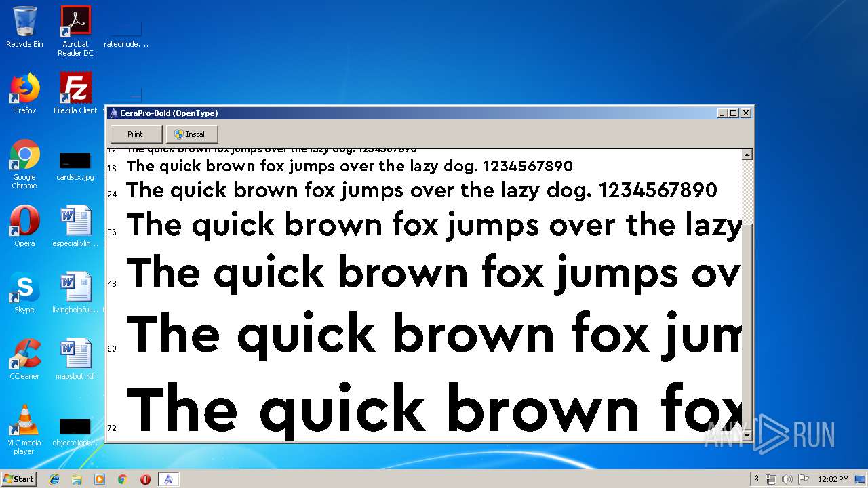Launch VLC media player shortcut

click(x=24, y=430)
